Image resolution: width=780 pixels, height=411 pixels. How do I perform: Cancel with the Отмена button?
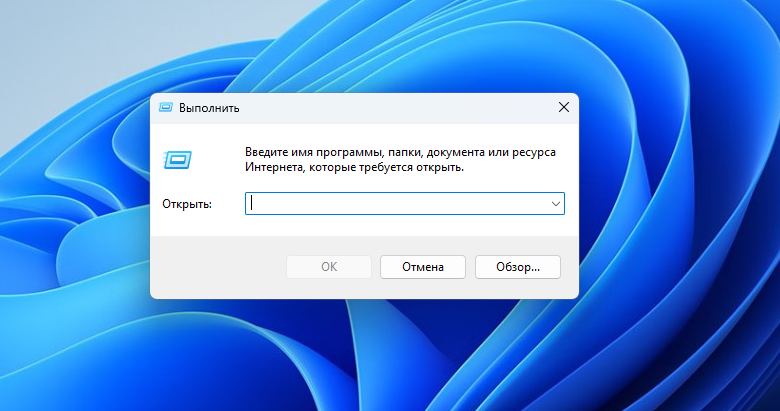423,267
